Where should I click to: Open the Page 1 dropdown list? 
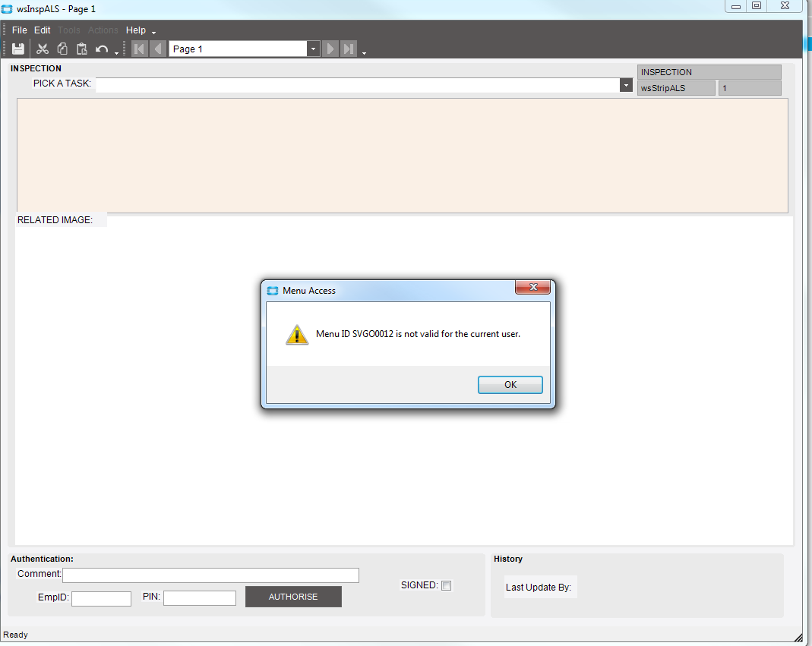click(313, 49)
